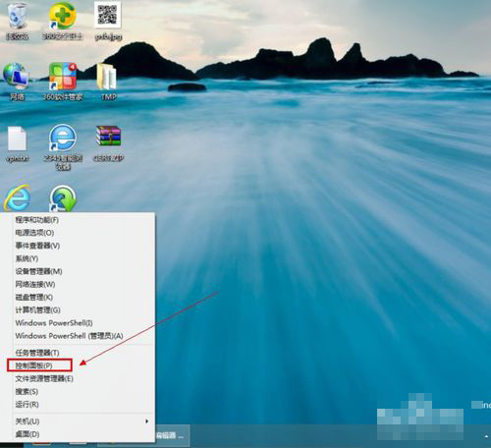Select the TMP folder icon

(108, 82)
